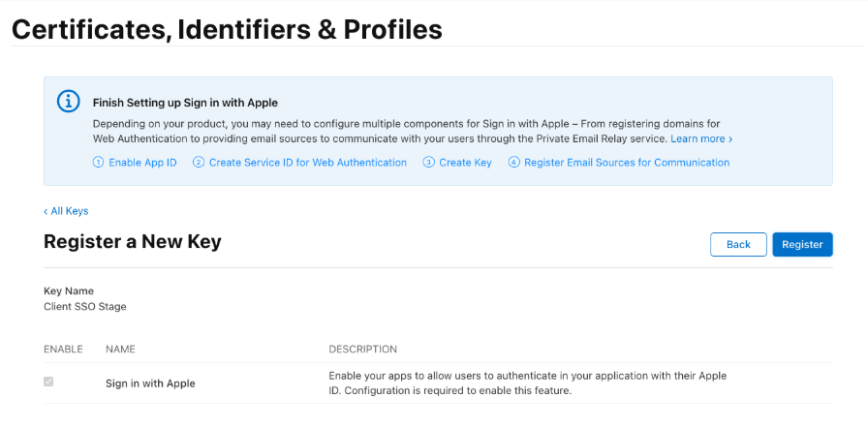Open Create Service ID for Web Authentication
This screenshot has height=428, width=868.
[x=307, y=163]
